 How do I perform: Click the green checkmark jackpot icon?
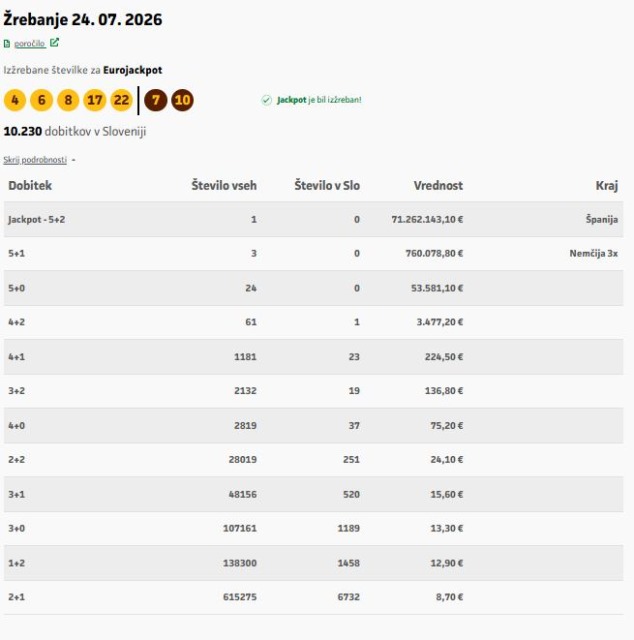(267, 100)
